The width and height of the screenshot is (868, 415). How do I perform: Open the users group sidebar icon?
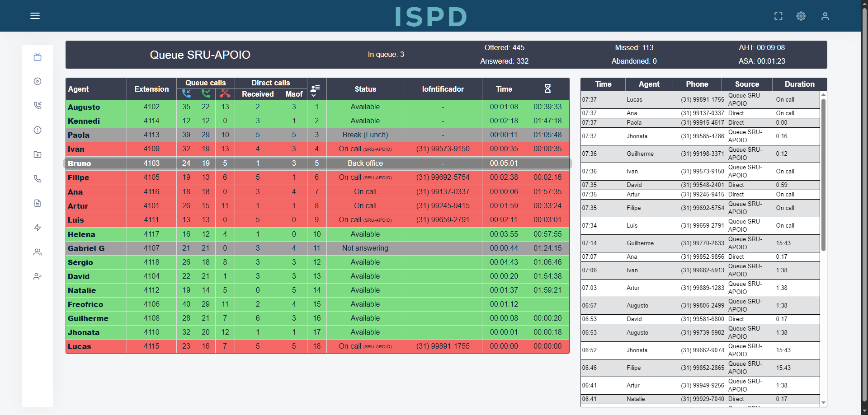pos(38,252)
